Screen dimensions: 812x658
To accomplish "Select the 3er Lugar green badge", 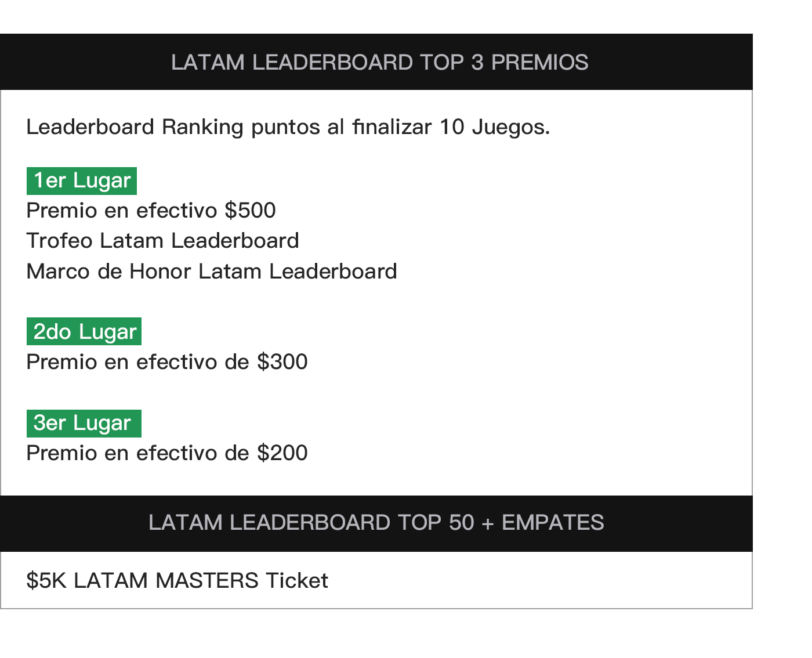I will pyautogui.click(x=84, y=423).
